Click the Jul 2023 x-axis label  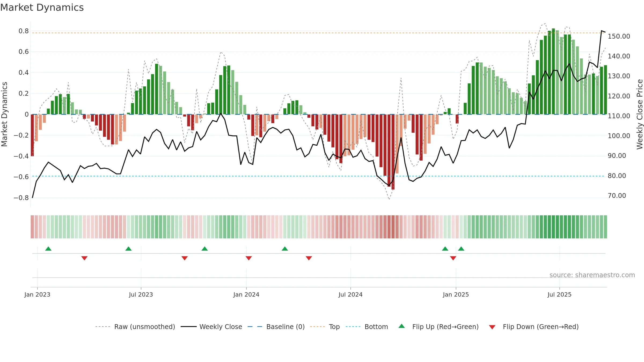pyautogui.click(x=141, y=294)
